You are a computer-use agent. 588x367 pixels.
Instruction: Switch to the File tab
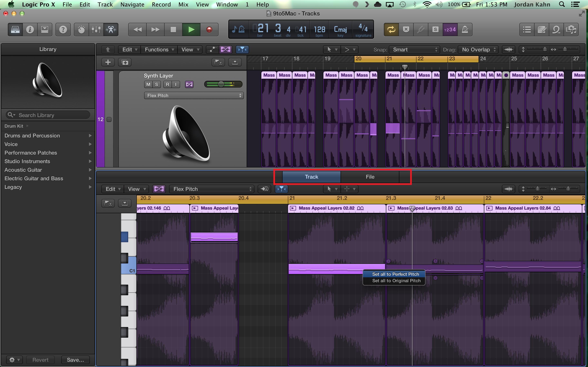(370, 177)
